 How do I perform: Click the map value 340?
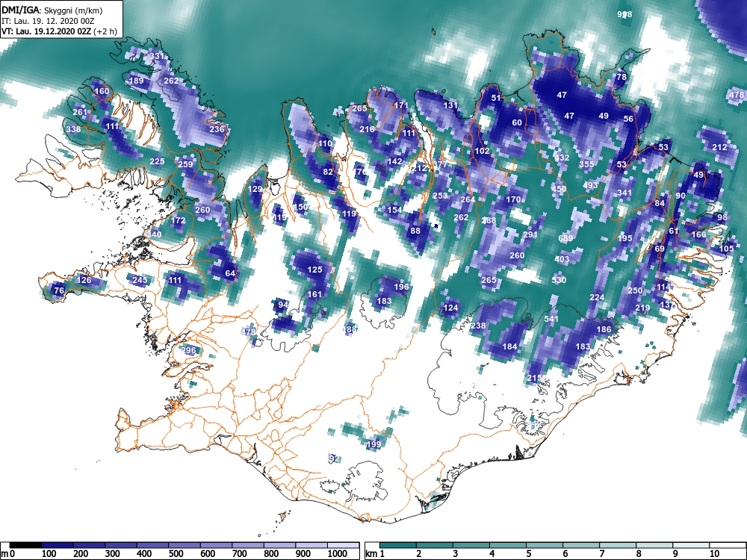[154, 234]
